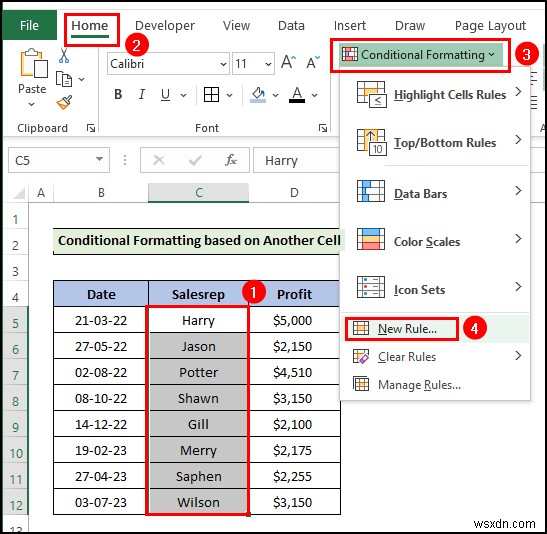This screenshot has width=547, height=534.
Task: Switch to the Data tab
Action: (291, 26)
